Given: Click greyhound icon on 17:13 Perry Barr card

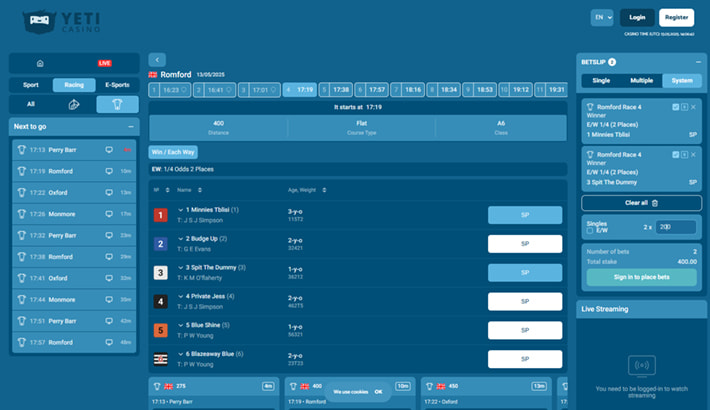Looking at the screenshot, I should pos(157,386).
